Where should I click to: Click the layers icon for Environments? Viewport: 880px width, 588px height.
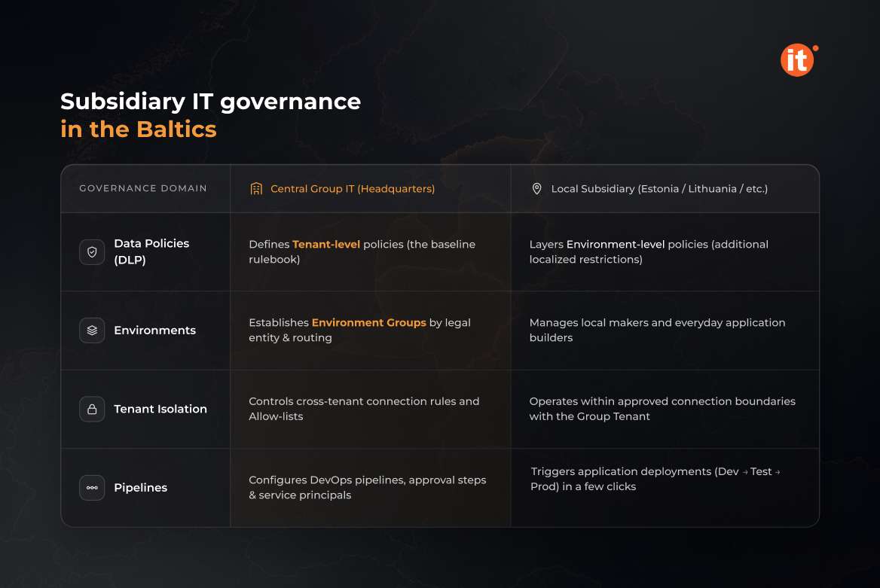(x=92, y=331)
